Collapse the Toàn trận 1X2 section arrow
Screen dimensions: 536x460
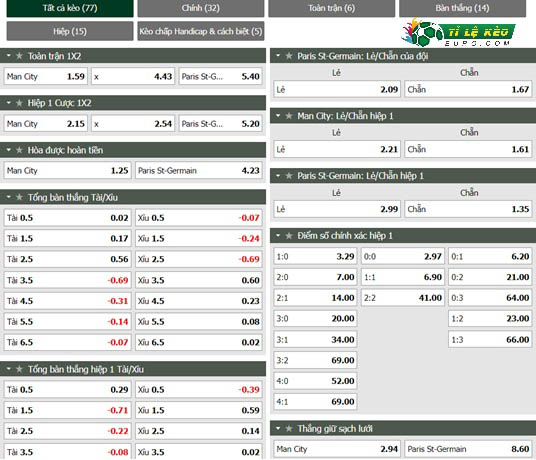9,55
